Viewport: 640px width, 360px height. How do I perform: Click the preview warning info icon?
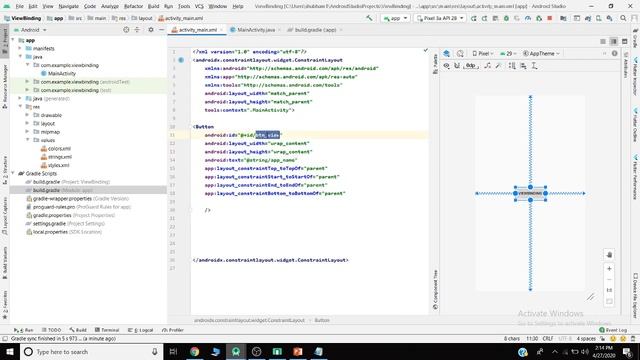coord(615,53)
